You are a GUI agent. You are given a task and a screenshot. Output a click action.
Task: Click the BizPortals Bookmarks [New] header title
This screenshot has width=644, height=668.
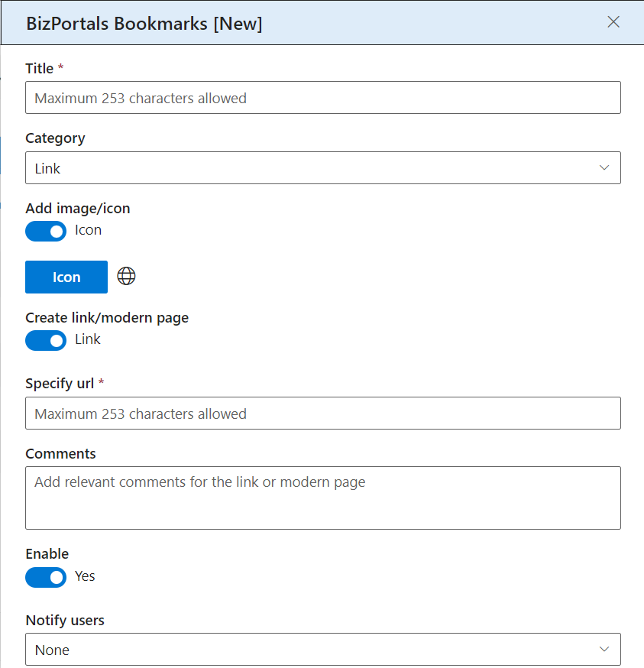pyautogui.click(x=144, y=24)
